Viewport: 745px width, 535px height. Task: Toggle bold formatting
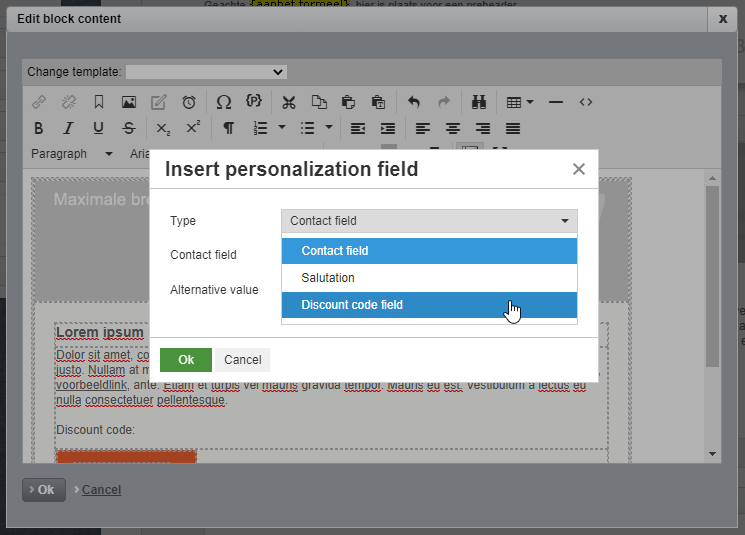(39, 128)
